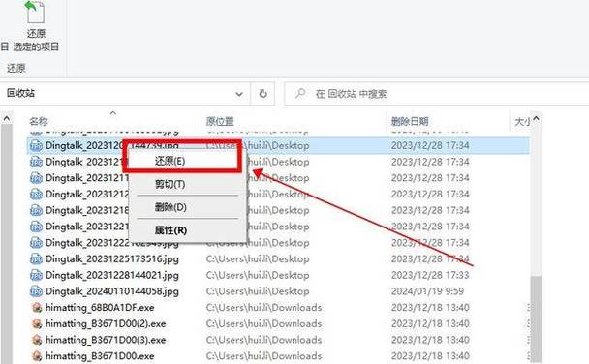Click Desktop path of Dingtalk_20240110144058.jpg
The height and width of the screenshot is (364, 589).
pyautogui.click(x=258, y=291)
